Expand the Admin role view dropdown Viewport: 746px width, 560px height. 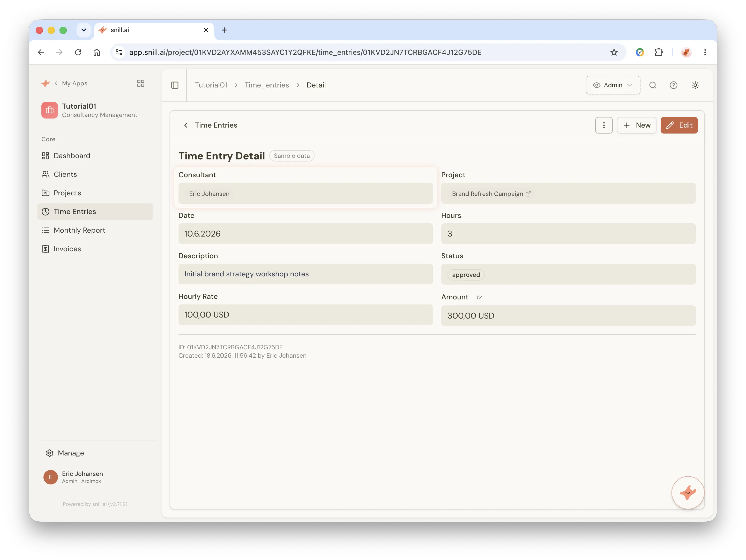[613, 85]
